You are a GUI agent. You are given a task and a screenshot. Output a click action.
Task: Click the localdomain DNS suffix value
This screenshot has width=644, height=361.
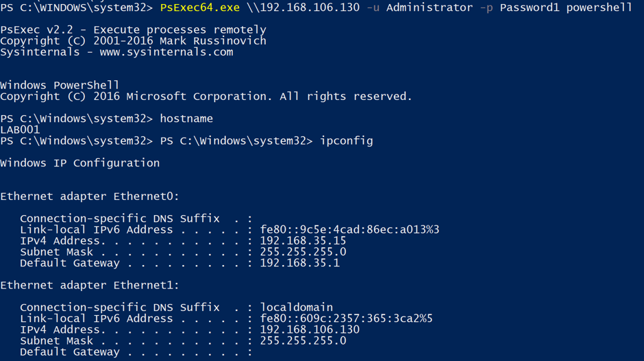click(296, 308)
